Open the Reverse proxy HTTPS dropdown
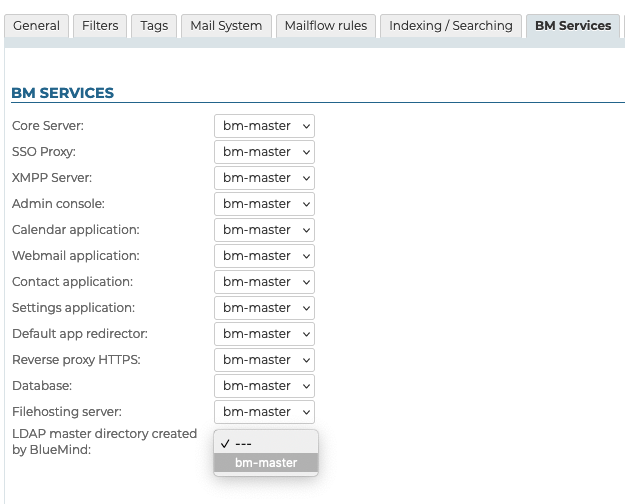This screenshot has height=504, width=625. click(x=264, y=360)
